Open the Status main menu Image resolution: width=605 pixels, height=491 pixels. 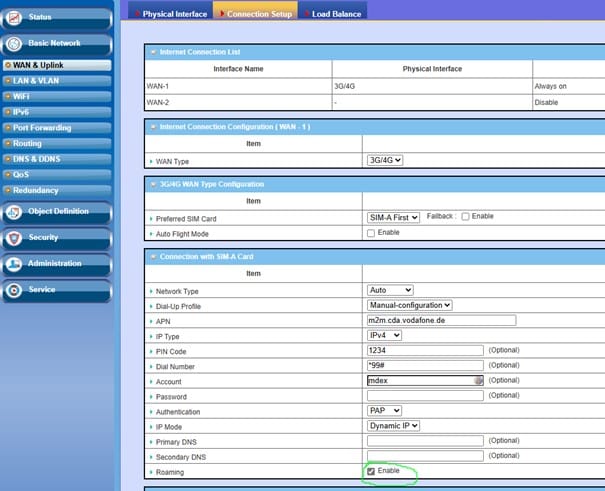[x=57, y=18]
